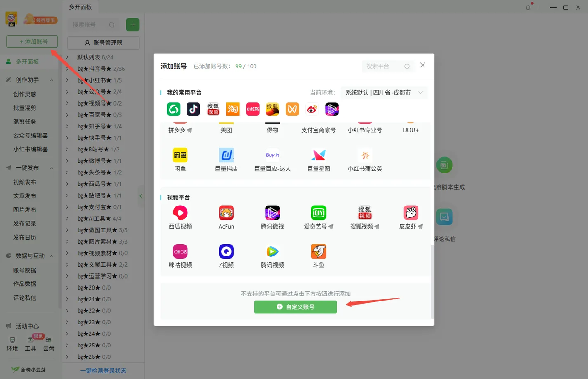This screenshot has height=379, width=588.
Task: Collapse the 创作助手 section
Action: point(51,80)
